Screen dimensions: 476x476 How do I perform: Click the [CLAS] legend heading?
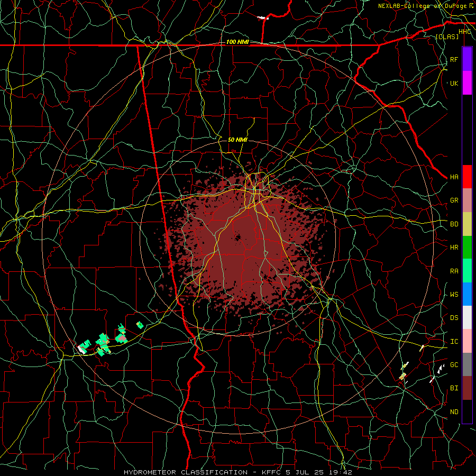[447, 36]
